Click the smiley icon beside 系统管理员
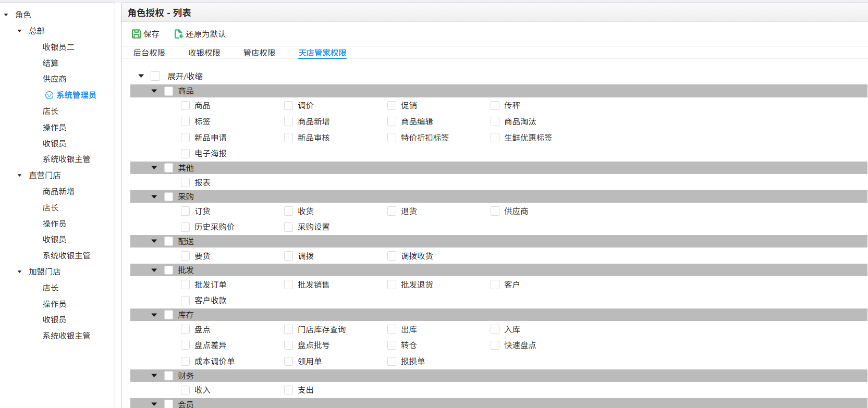This screenshot has width=868, height=408. click(x=49, y=95)
